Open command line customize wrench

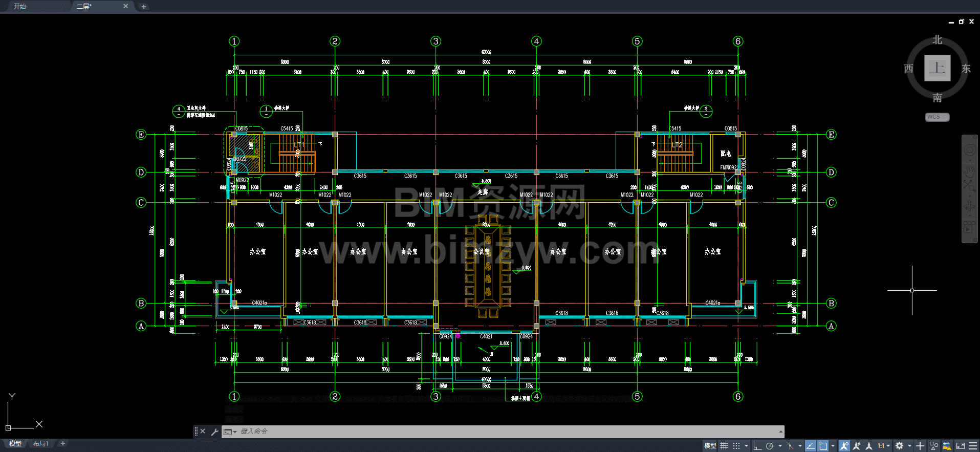click(x=214, y=432)
